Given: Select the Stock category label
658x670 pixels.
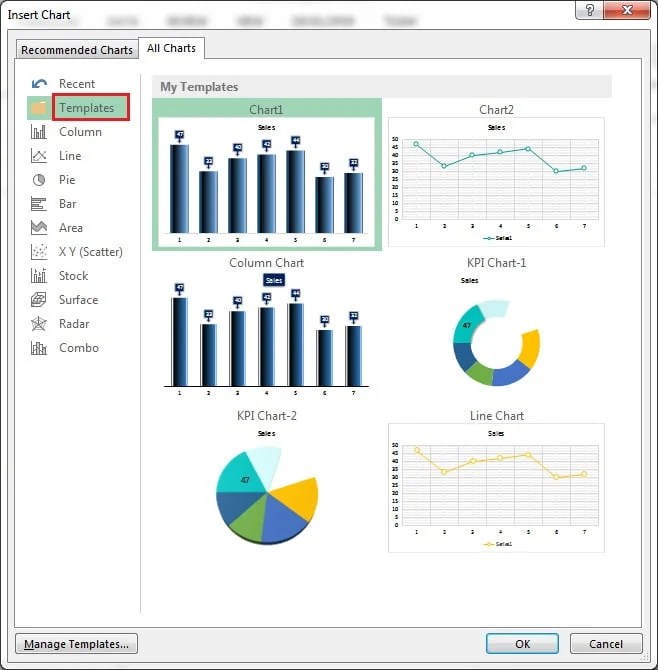Looking at the screenshot, I should (x=73, y=276).
